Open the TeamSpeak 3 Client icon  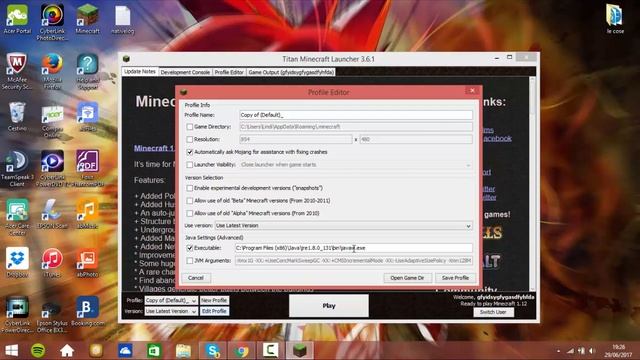tap(17, 168)
